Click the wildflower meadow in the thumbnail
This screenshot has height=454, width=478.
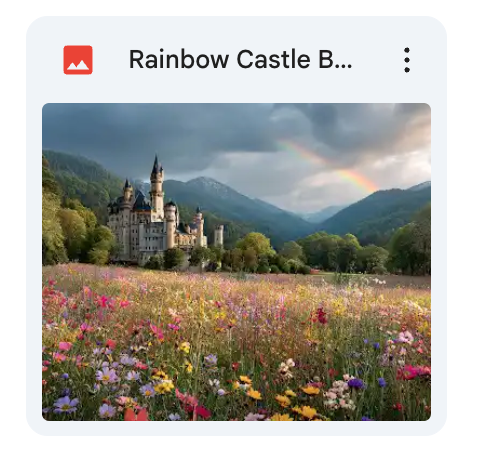tap(236, 343)
